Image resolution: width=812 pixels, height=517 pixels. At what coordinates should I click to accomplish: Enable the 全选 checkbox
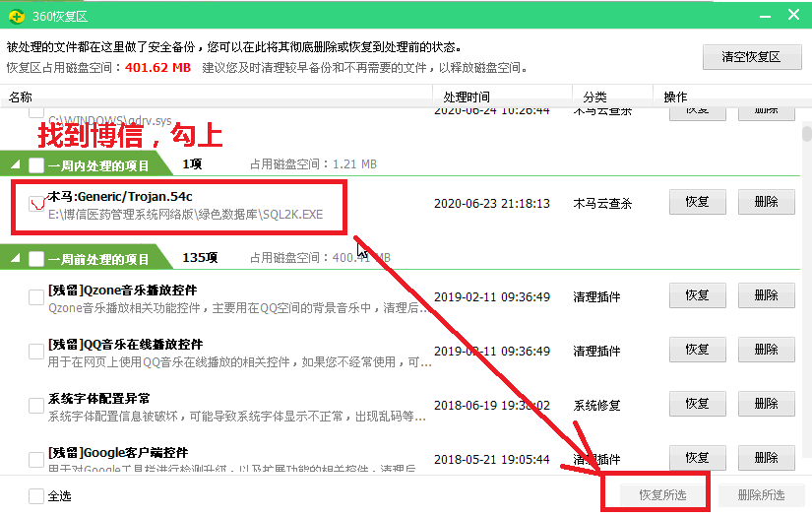36,495
